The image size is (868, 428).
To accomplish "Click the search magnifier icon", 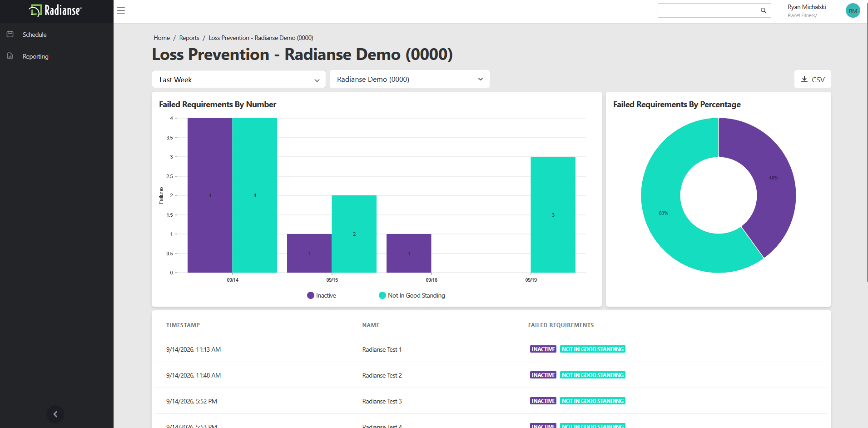I will (x=764, y=10).
